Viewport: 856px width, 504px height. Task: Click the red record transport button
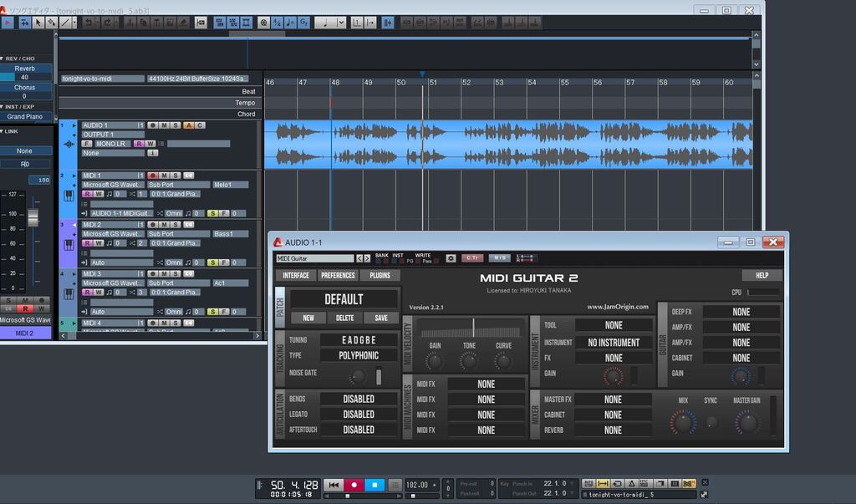(x=354, y=485)
